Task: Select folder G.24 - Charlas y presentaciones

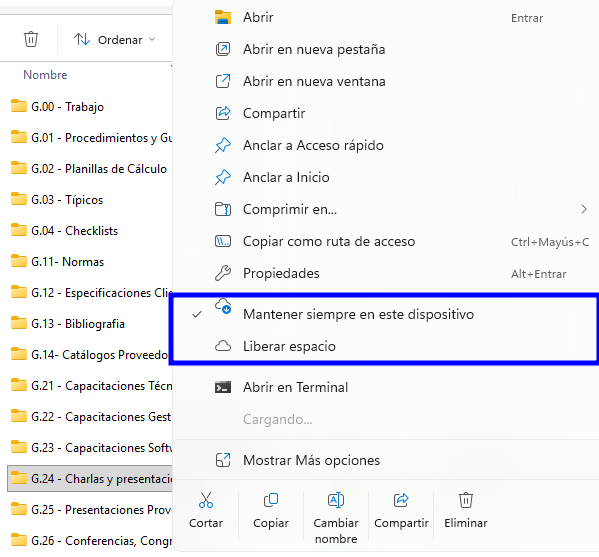Action: click(90, 478)
